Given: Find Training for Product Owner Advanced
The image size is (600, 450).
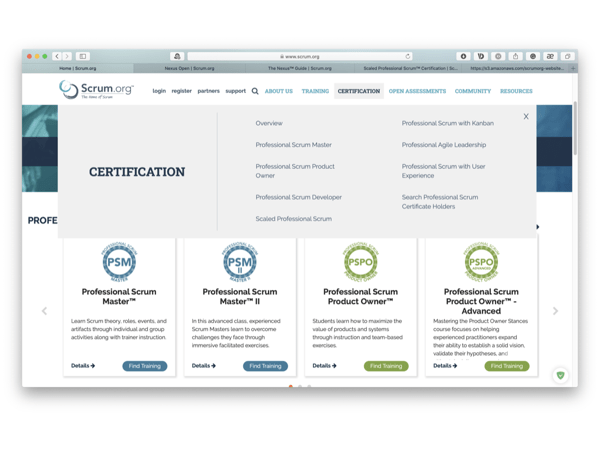Looking at the screenshot, I should 507,366.
